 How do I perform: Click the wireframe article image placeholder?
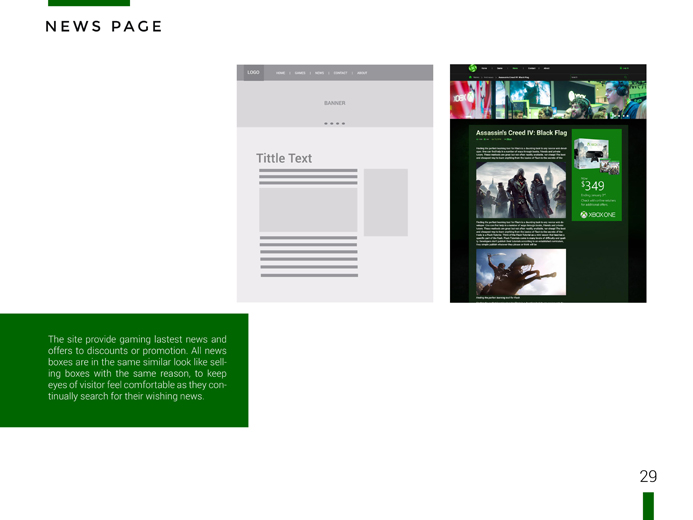tap(308, 210)
